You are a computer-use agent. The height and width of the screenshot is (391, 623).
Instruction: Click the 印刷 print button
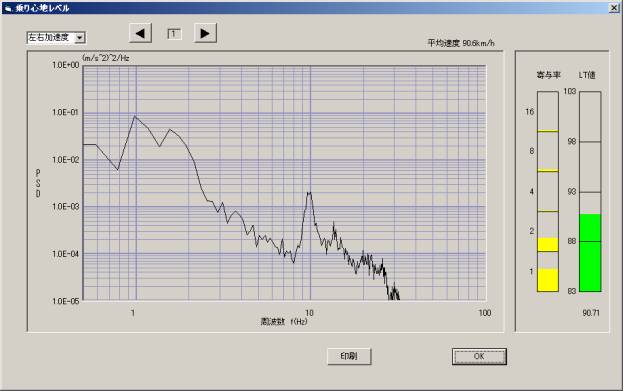[x=349, y=356]
